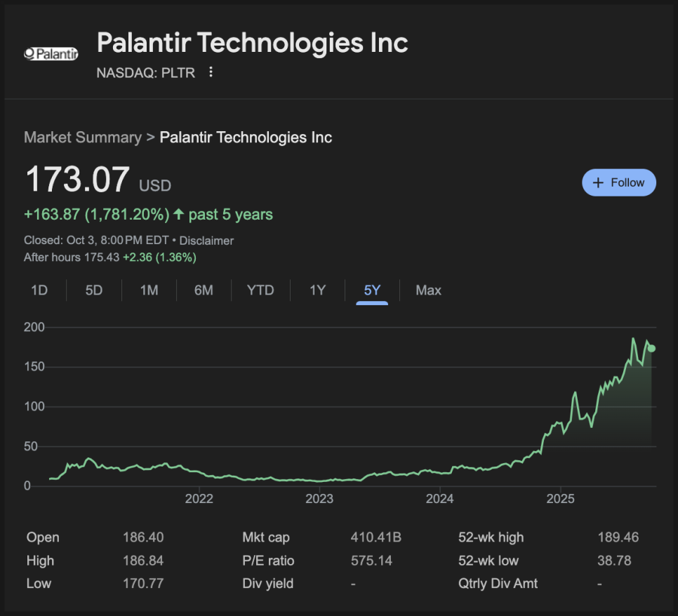Click the Palantir Technologies Inc heading

(252, 43)
